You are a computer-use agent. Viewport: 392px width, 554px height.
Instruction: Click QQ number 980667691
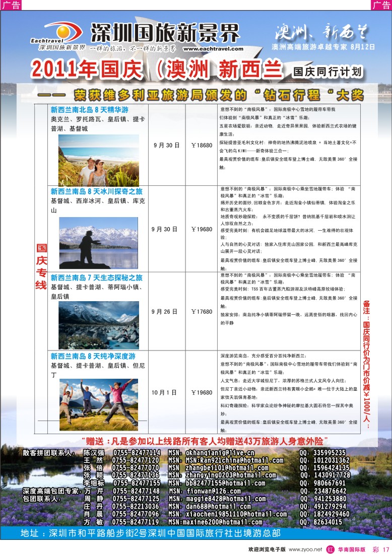[330, 483]
